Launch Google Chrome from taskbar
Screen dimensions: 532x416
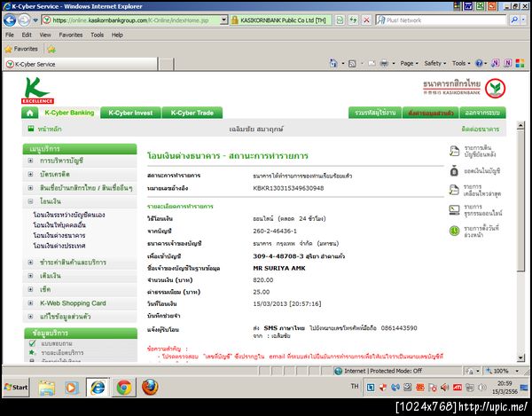(x=124, y=387)
